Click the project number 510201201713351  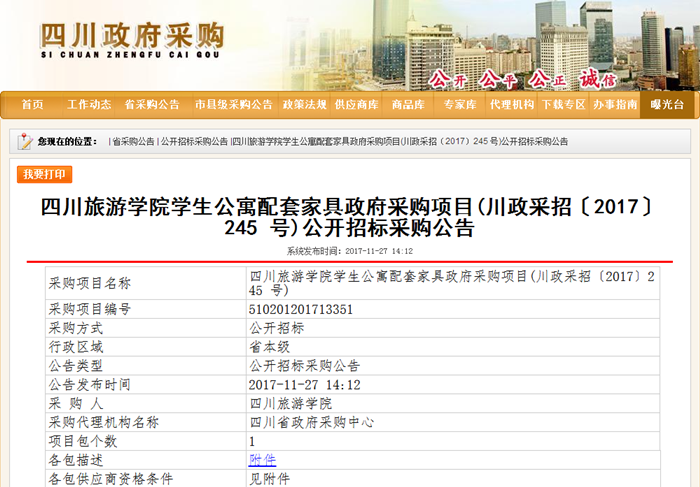coord(300,309)
